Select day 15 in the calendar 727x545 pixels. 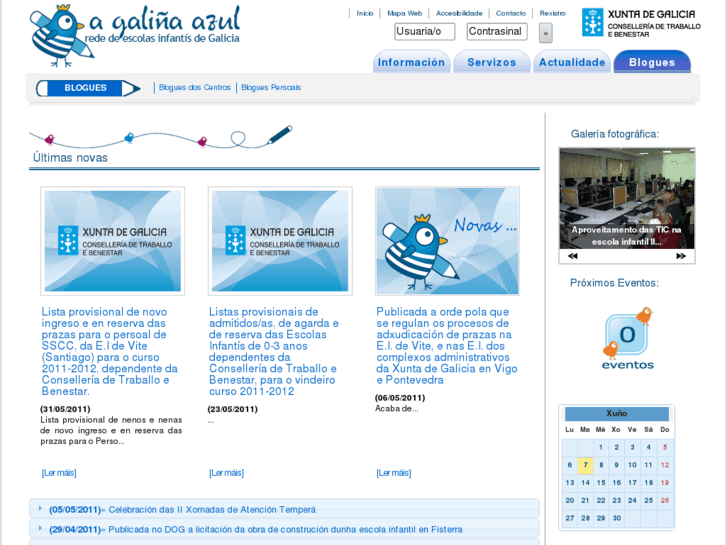pos(601,482)
